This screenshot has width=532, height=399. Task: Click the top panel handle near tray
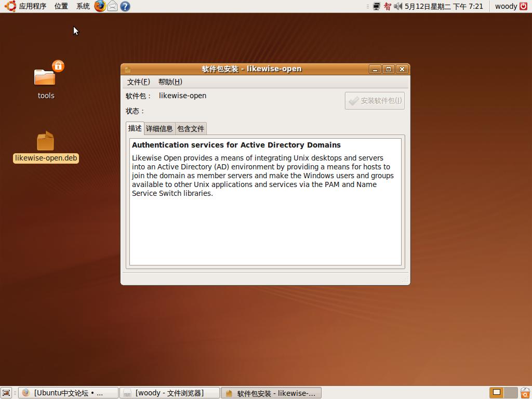coord(368,6)
